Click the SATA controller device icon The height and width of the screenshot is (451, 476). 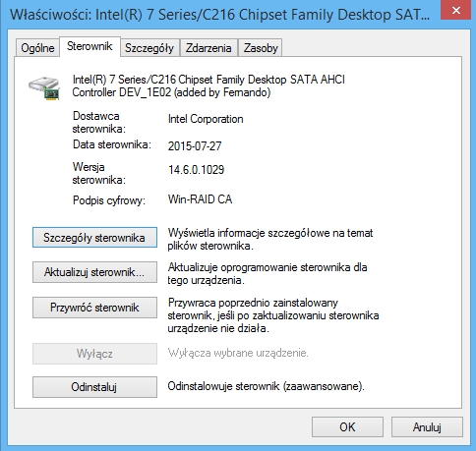pyautogui.click(x=44, y=87)
